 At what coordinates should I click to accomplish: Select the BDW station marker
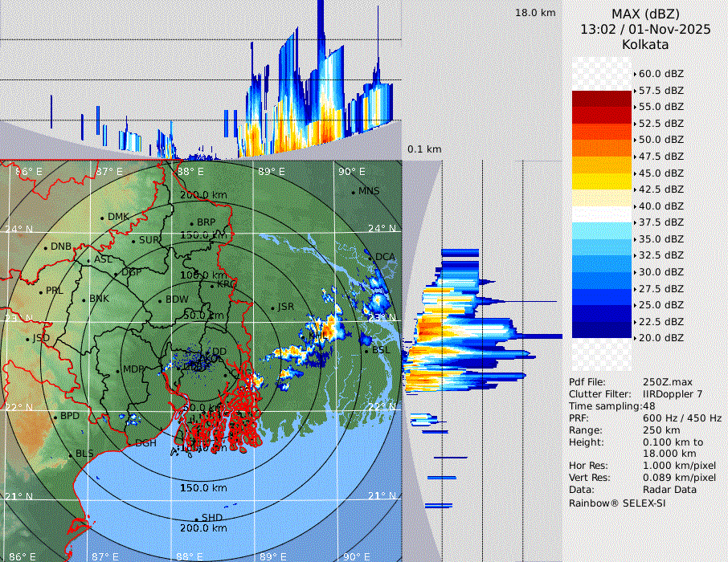tap(160, 300)
